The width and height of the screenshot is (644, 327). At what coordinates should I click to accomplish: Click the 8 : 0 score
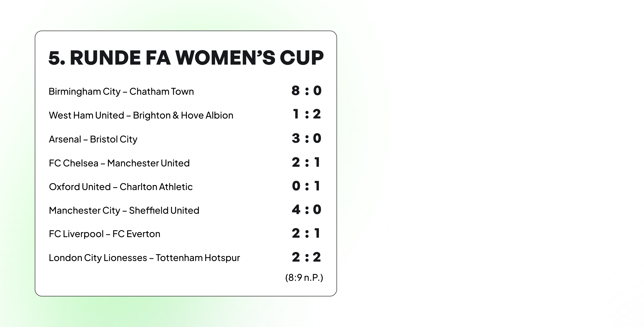click(307, 90)
